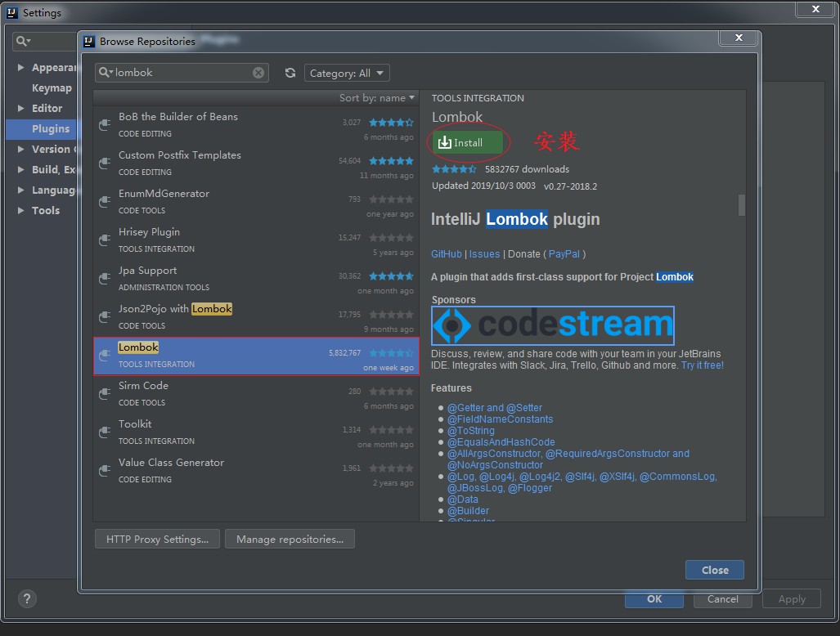
Task: Open the PayPal donate link
Action: [564, 253]
